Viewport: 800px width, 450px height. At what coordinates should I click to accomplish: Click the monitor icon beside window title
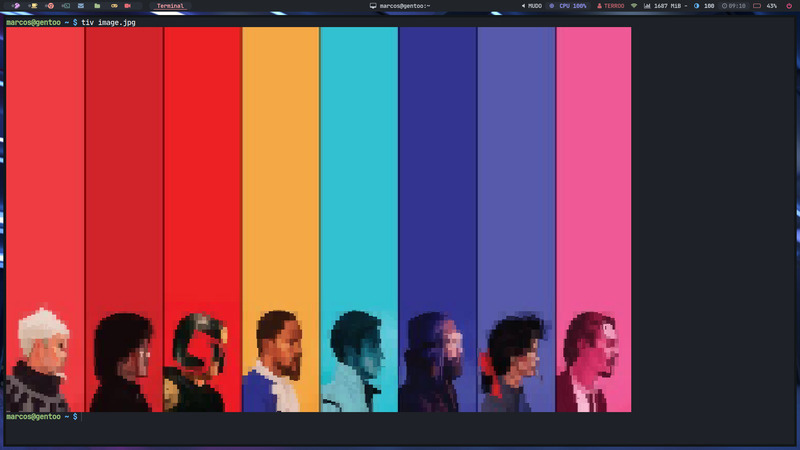pos(373,6)
